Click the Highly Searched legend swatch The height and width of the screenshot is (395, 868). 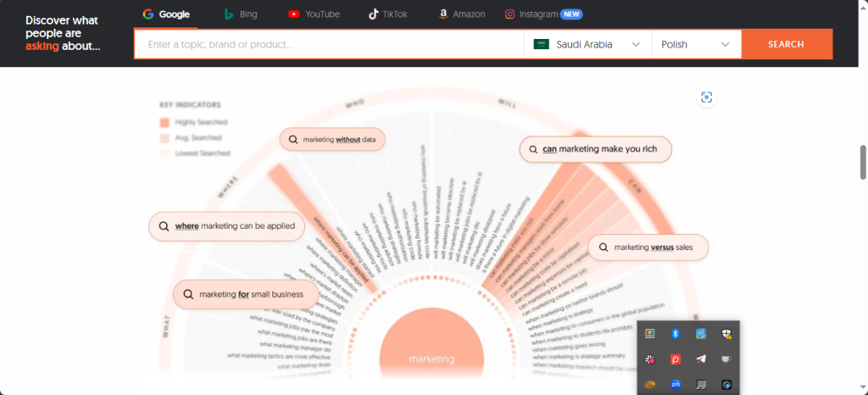coord(164,122)
